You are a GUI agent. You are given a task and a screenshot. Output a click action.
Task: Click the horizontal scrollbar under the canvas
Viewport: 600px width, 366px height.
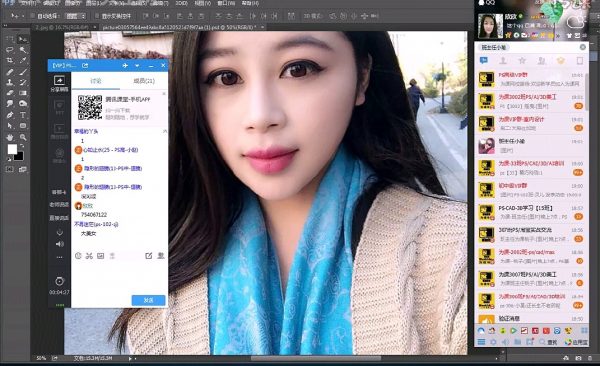coord(316,358)
